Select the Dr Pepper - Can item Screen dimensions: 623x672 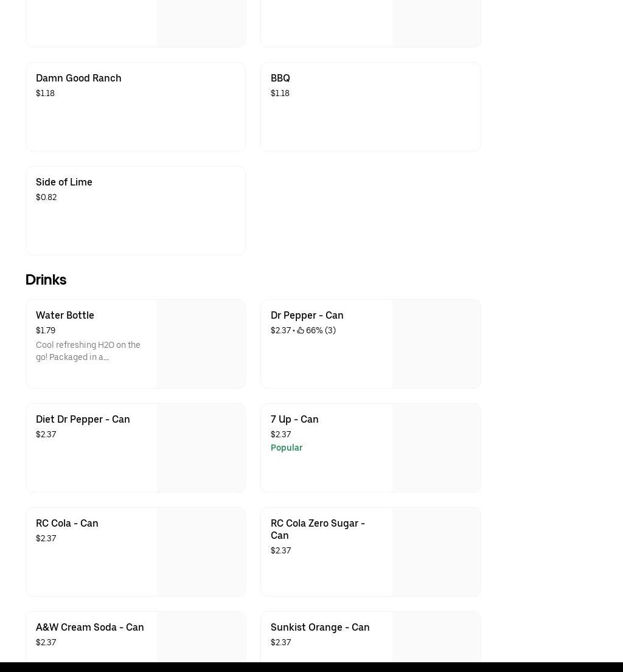(371, 344)
